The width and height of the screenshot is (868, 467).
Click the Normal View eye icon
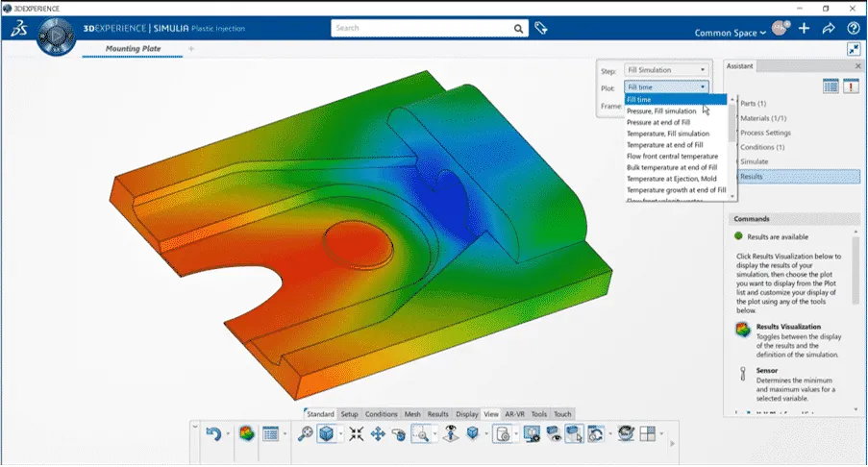tap(451, 433)
